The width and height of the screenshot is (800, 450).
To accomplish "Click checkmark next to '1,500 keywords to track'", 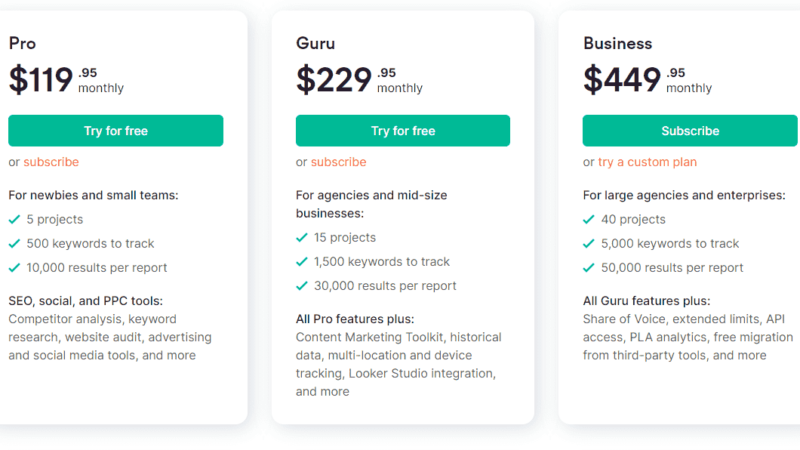I will click(302, 262).
